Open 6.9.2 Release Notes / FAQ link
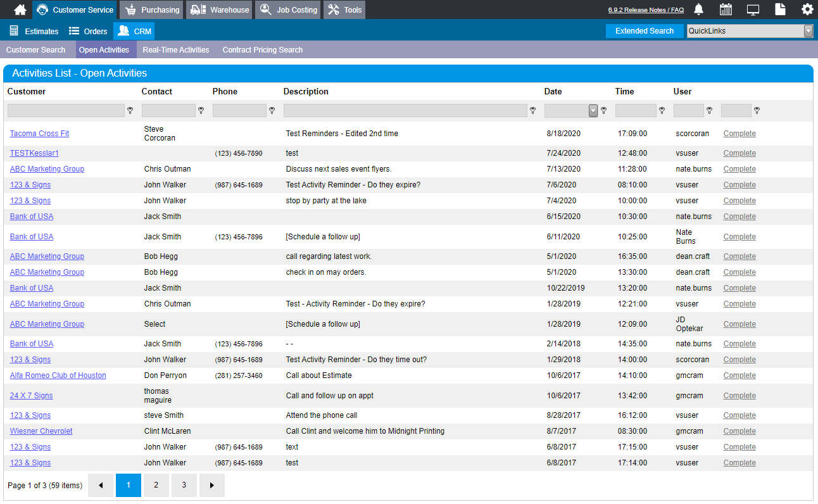 coord(646,10)
